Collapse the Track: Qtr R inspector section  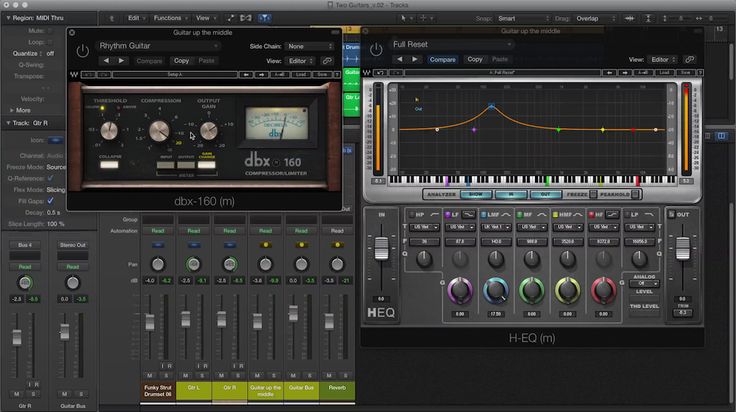click(8, 123)
